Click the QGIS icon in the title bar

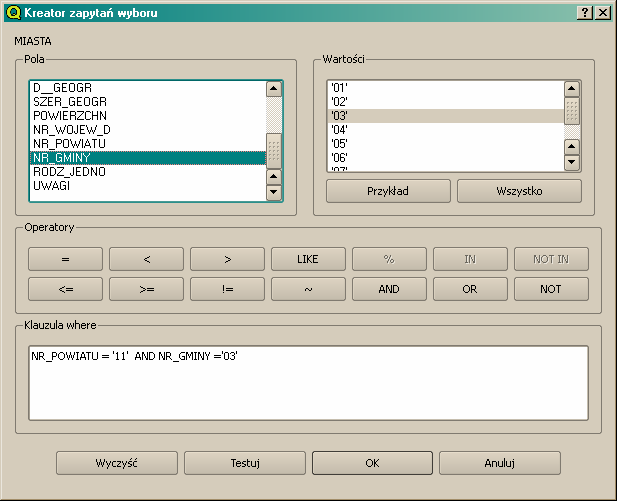[13, 13]
